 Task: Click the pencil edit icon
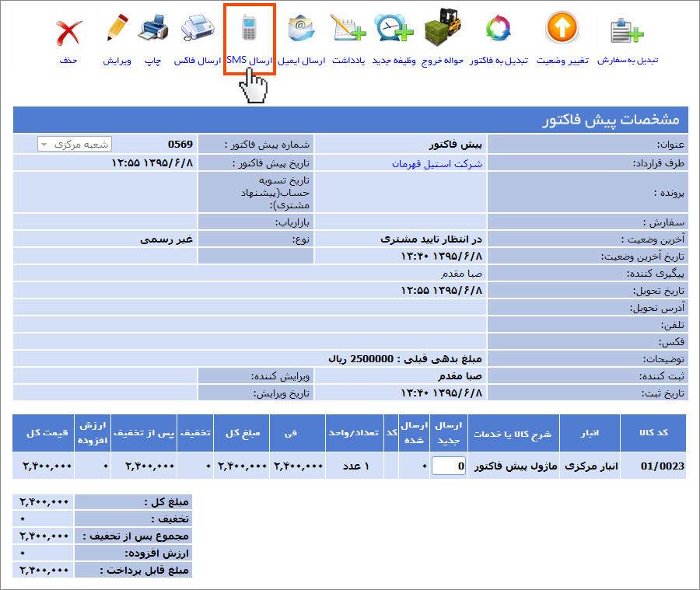click(x=117, y=28)
